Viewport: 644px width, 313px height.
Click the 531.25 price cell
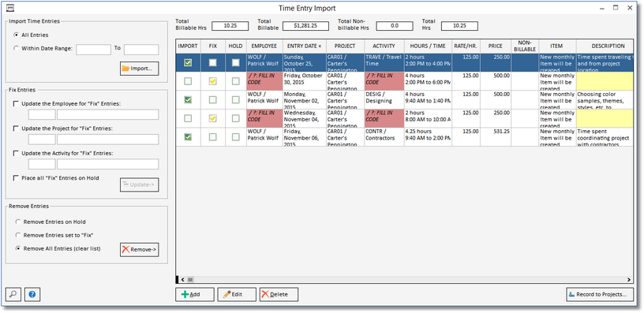click(496, 137)
